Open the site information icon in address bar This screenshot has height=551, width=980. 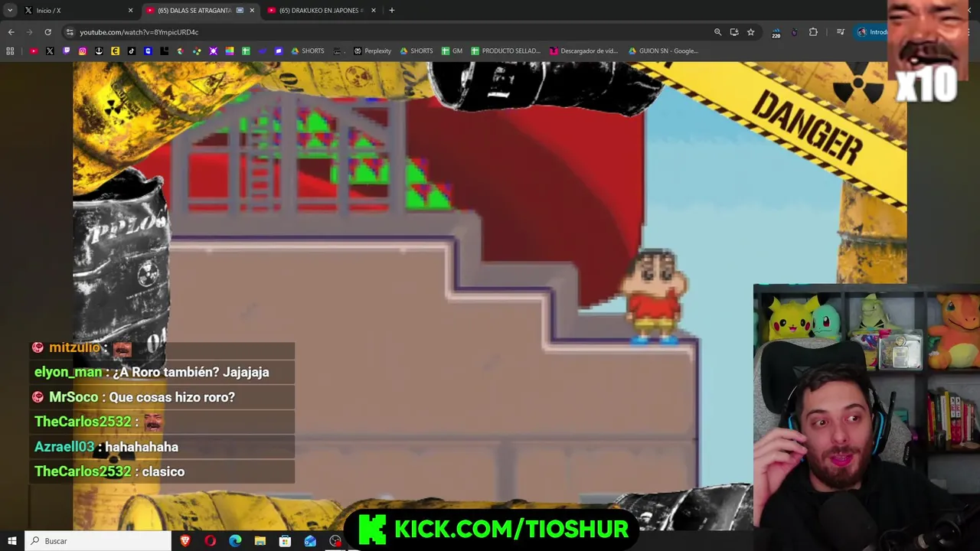pos(70,32)
